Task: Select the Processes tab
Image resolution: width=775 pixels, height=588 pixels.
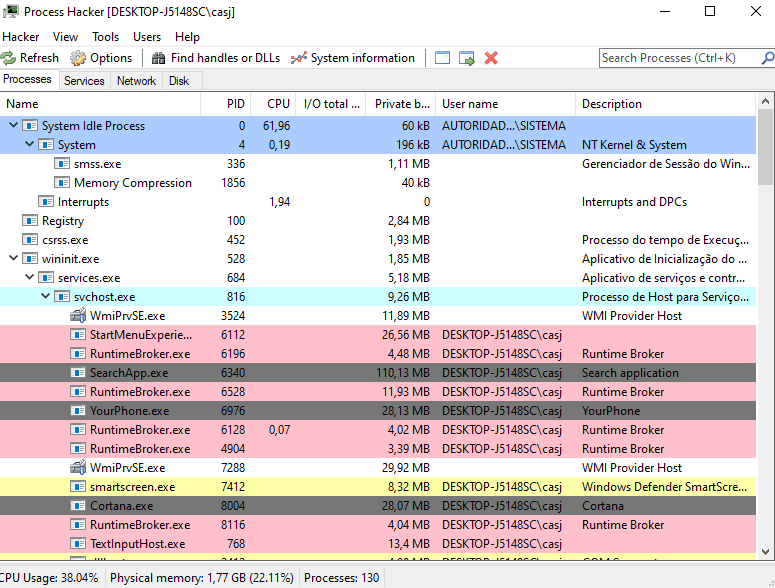Action: (28, 80)
